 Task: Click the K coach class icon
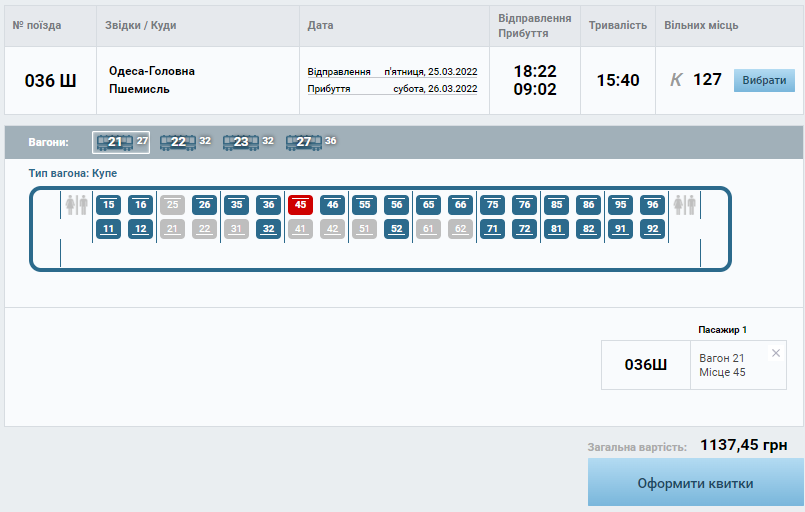click(x=676, y=80)
